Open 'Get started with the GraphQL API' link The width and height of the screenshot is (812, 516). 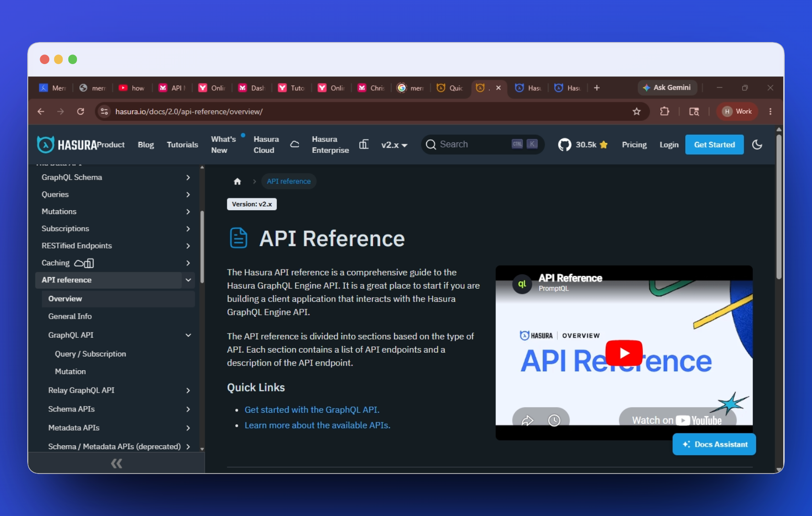(312, 409)
